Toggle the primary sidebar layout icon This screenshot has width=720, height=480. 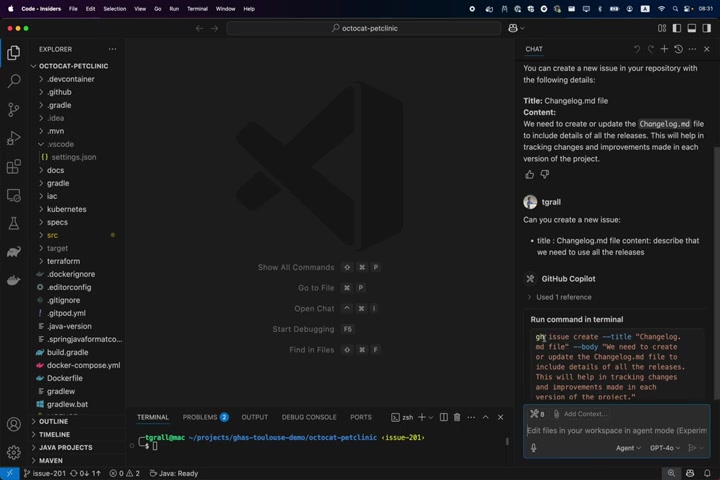click(677, 28)
